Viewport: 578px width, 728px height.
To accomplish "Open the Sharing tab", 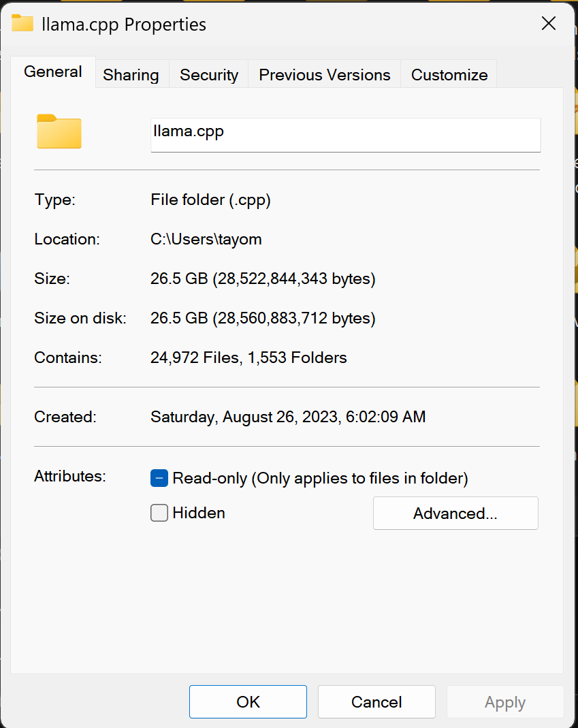I will pos(131,75).
